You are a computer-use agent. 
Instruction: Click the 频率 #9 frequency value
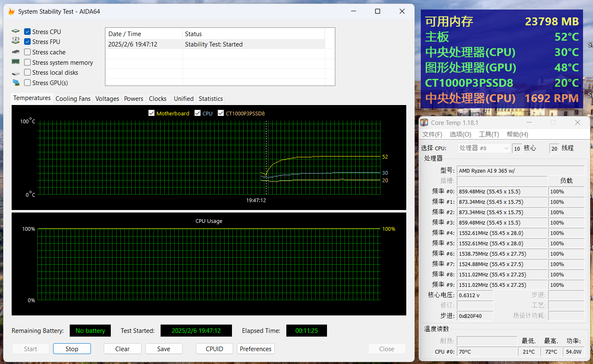[x=502, y=285]
